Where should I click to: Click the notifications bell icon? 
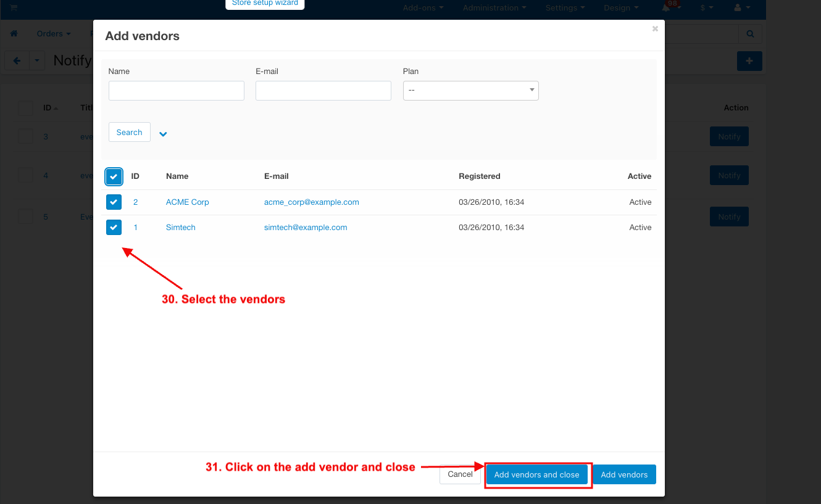click(x=666, y=8)
